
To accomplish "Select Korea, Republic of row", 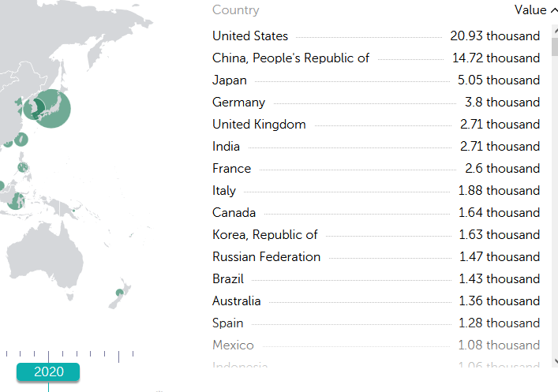I will click(x=376, y=234).
